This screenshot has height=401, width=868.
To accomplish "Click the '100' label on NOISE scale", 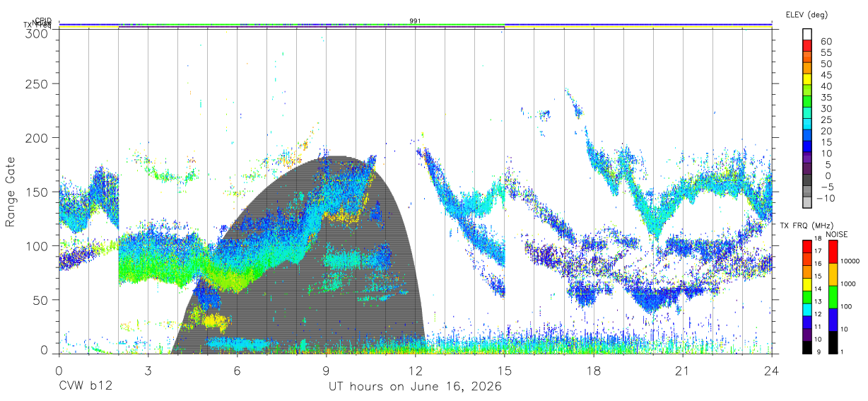I will coord(847,306).
